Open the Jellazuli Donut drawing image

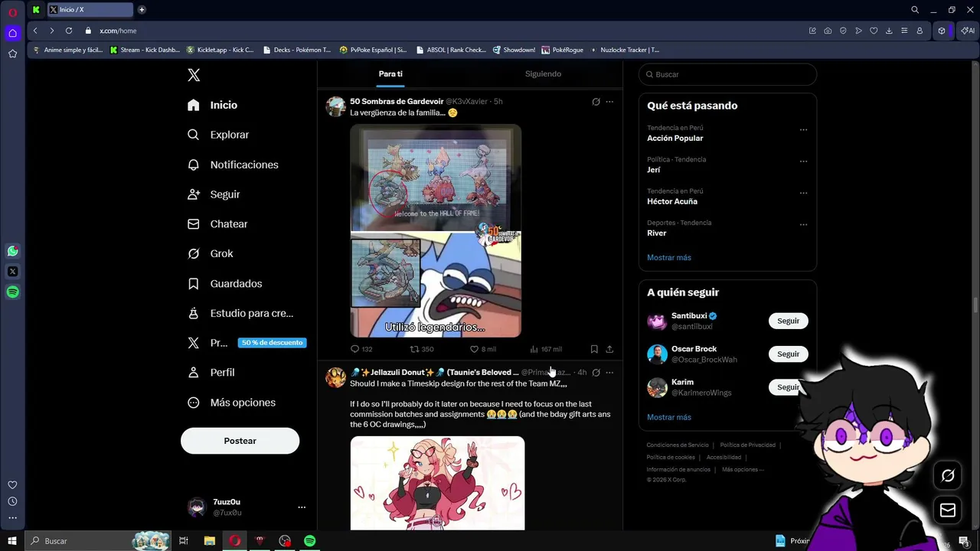tap(437, 483)
